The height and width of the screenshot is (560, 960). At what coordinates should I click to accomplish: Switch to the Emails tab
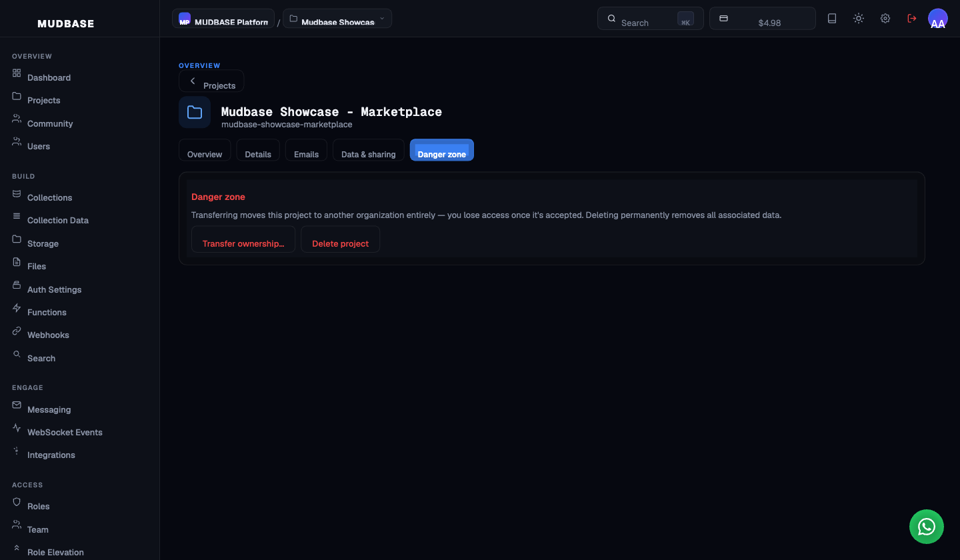(x=307, y=150)
